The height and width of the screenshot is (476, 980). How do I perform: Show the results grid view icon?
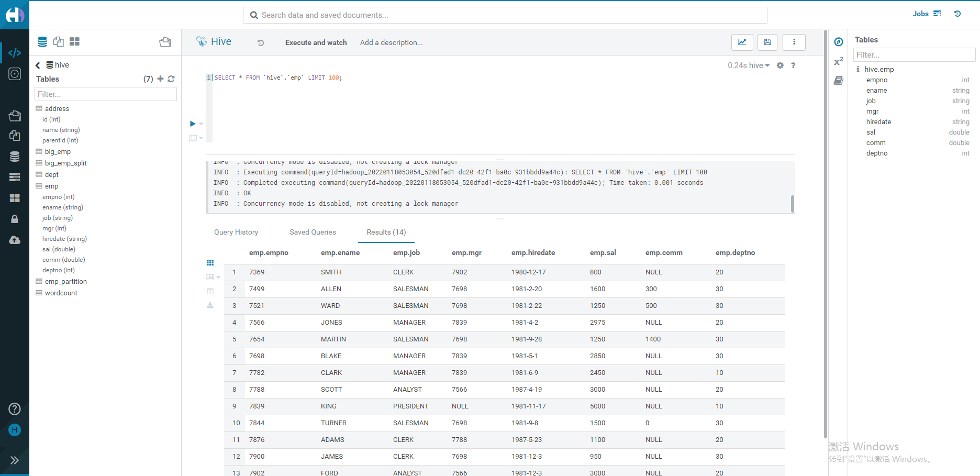210,263
